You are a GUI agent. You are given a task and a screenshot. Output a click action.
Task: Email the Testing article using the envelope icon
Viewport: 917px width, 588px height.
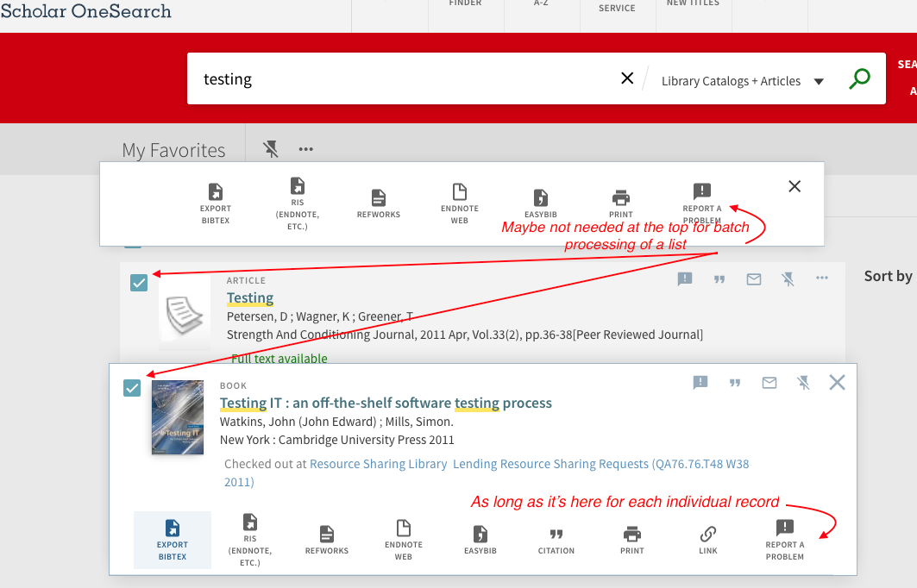pyautogui.click(x=754, y=279)
